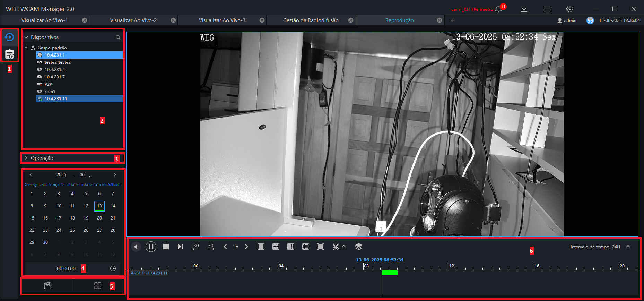Select device 10.4.231.1 in the tree
Viewport: 644px width, 301px height.
(80, 55)
